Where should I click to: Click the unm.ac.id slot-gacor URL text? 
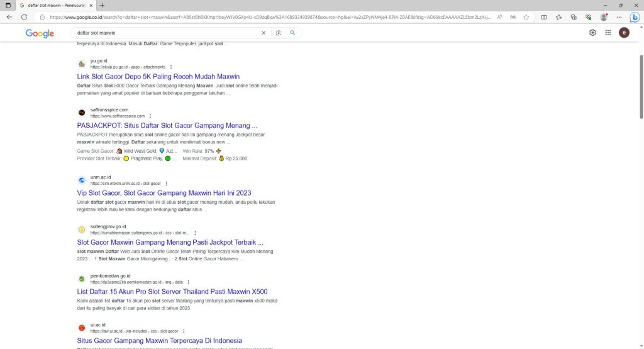tap(126, 184)
